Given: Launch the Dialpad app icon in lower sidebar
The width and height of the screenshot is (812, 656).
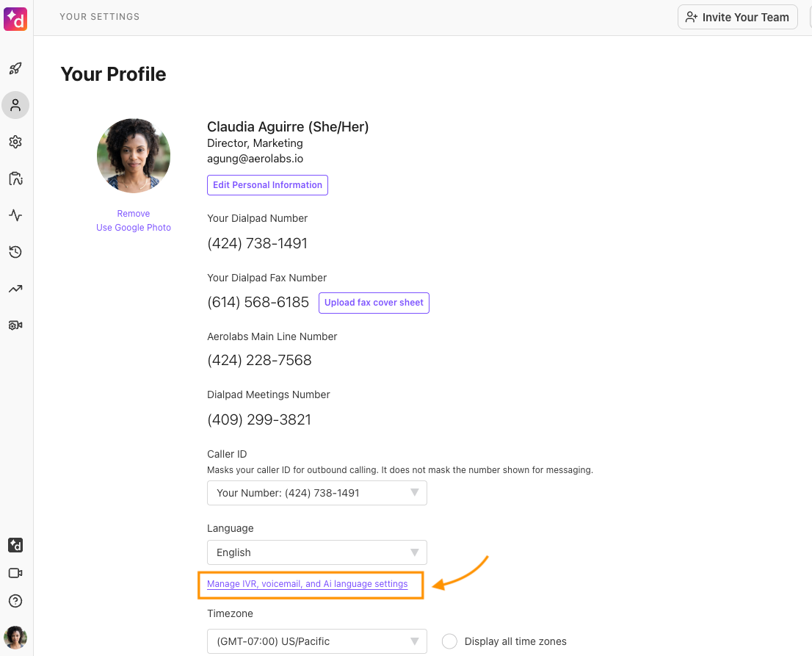Looking at the screenshot, I should [x=15, y=545].
